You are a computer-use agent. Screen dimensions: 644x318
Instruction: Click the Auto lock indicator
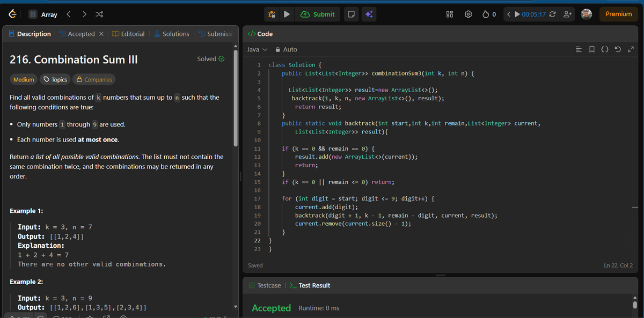click(x=286, y=49)
